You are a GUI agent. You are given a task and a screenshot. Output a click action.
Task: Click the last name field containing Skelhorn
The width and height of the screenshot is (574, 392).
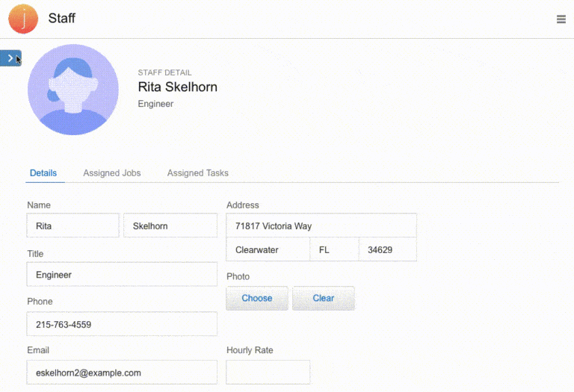click(x=170, y=226)
